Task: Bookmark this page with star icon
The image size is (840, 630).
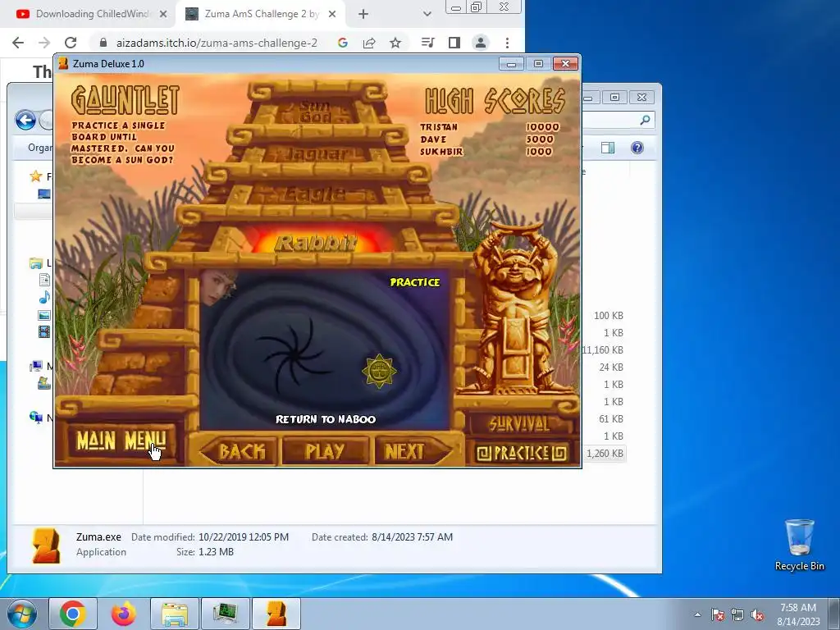Action: click(x=395, y=43)
